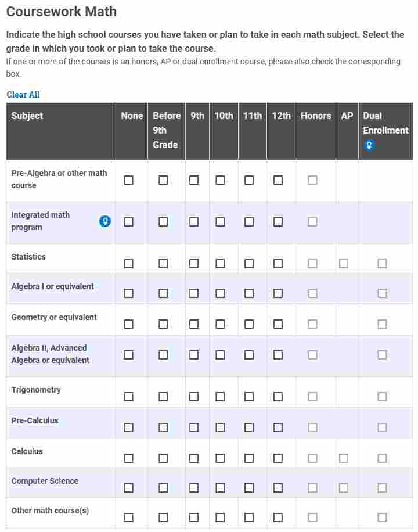Viewport: 418px width, 532px height.
Task: Check Honors box for Pre-Calculus
Action: [x=312, y=427]
